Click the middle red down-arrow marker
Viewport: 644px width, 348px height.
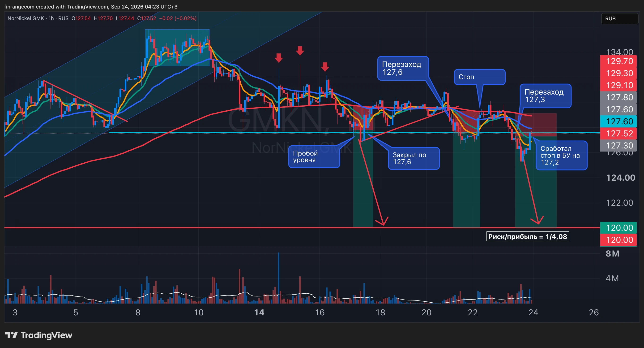coord(300,51)
